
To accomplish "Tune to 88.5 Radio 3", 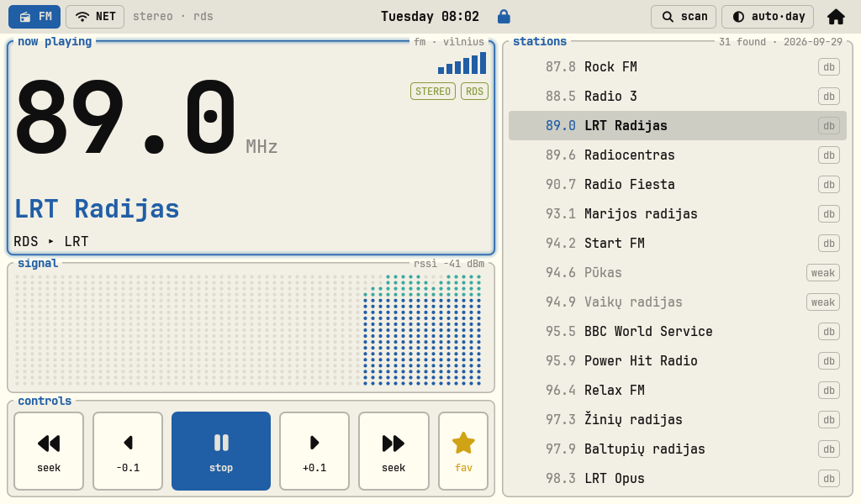I will tap(678, 97).
